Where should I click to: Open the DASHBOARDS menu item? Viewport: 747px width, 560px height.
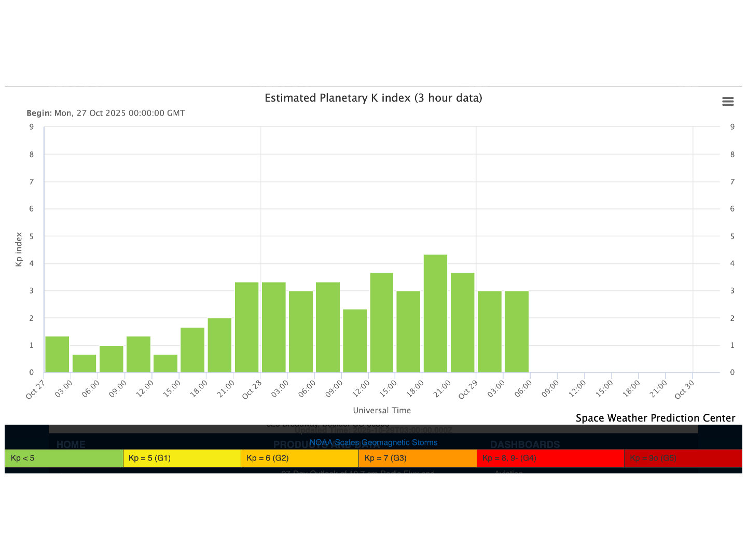coord(524,444)
